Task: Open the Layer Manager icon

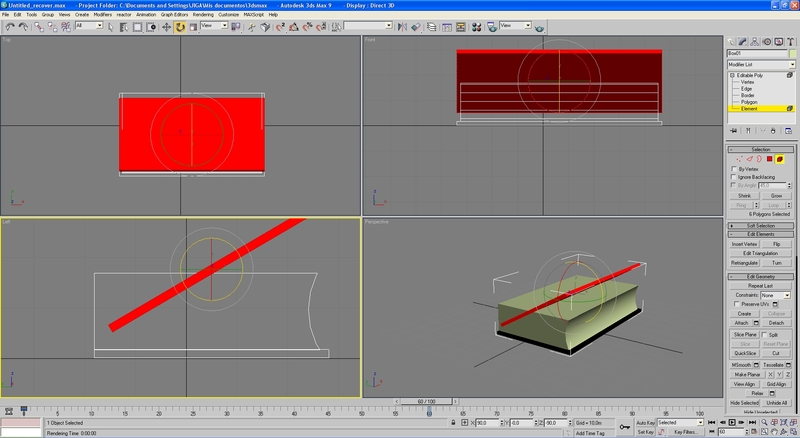Action: click(432, 27)
